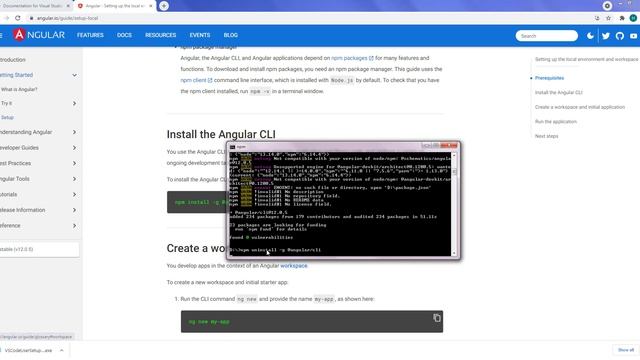Open Angular YouTube icon link

(x=633, y=36)
